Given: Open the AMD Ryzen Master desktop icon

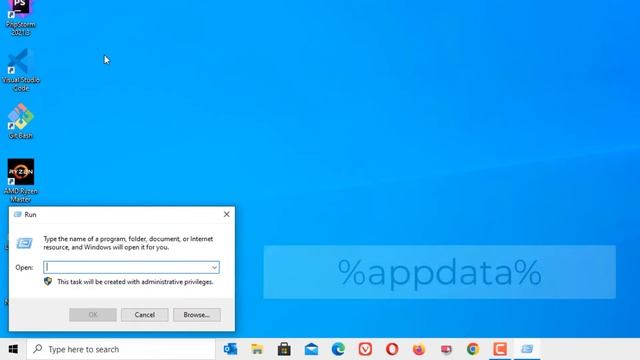Looking at the screenshot, I should pos(20,180).
